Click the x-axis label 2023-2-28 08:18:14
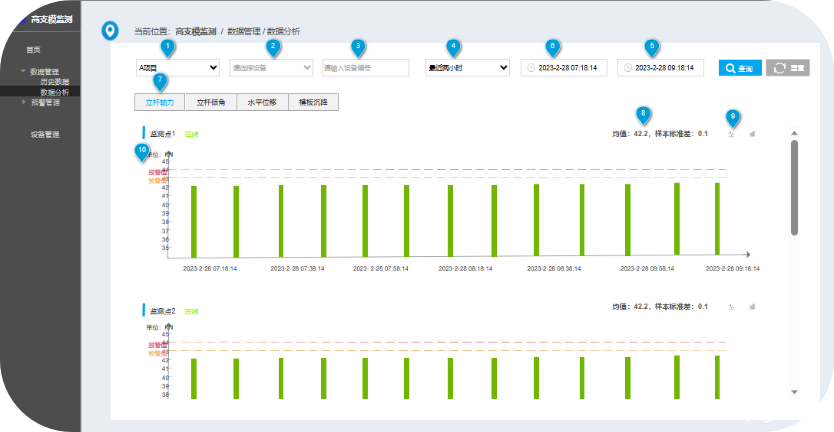 click(465, 269)
